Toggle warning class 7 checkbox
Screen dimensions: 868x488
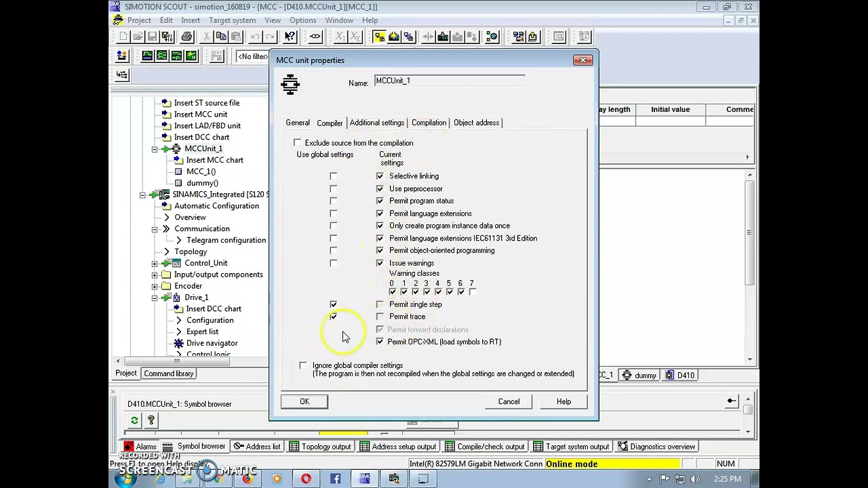point(473,292)
